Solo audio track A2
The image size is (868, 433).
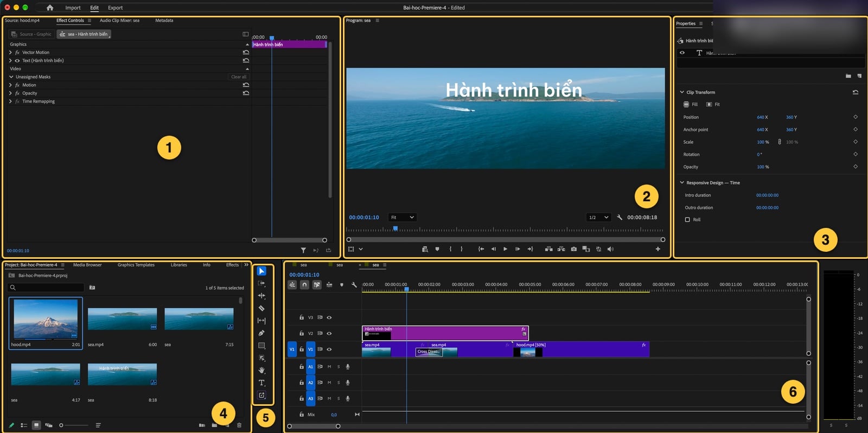pyautogui.click(x=339, y=383)
